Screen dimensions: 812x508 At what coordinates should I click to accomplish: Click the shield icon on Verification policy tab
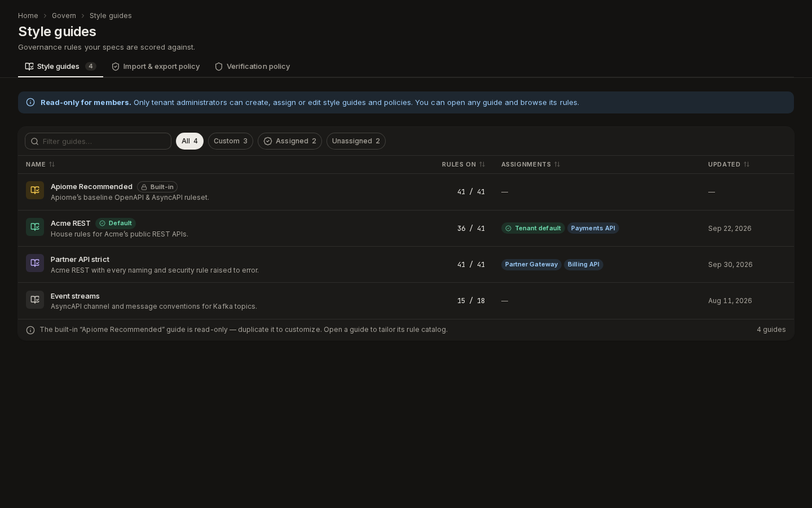[x=219, y=67]
